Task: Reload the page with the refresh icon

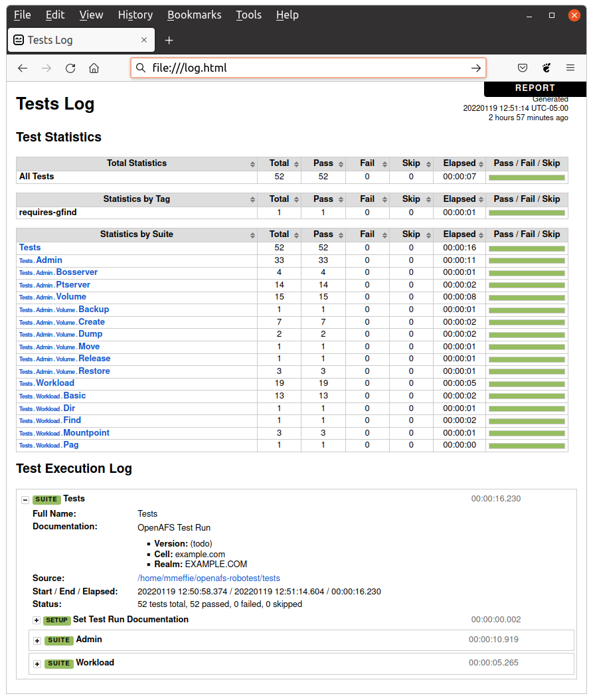Action: click(x=70, y=68)
